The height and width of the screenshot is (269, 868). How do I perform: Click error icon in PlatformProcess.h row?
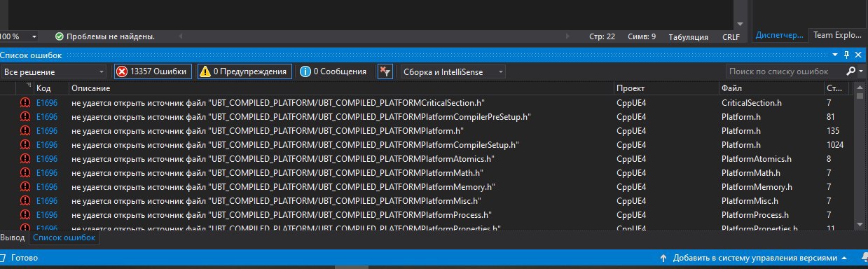(x=25, y=215)
